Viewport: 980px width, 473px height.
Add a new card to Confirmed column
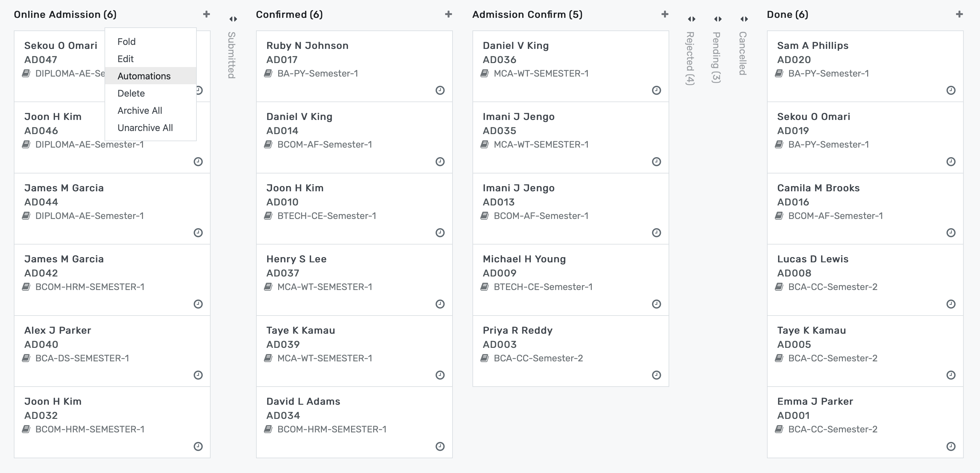(449, 14)
